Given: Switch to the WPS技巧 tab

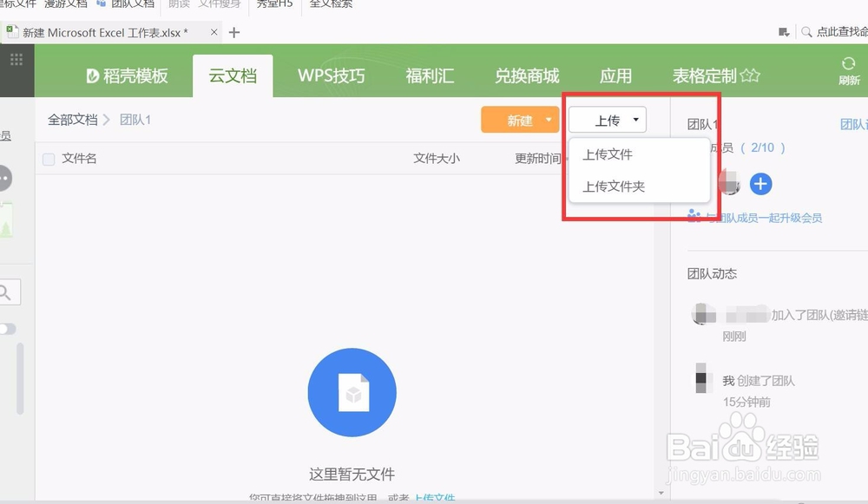Looking at the screenshot, I should pos(331,75).
